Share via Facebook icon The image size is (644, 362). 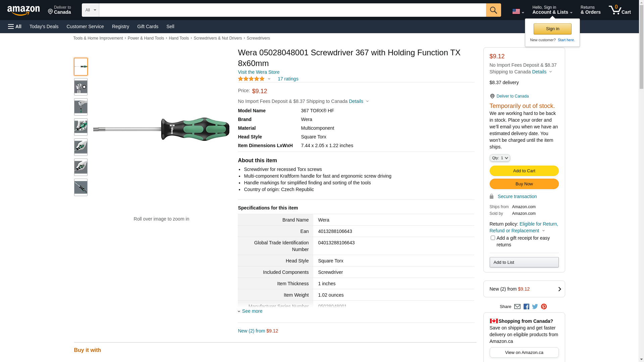pos(526,307)
